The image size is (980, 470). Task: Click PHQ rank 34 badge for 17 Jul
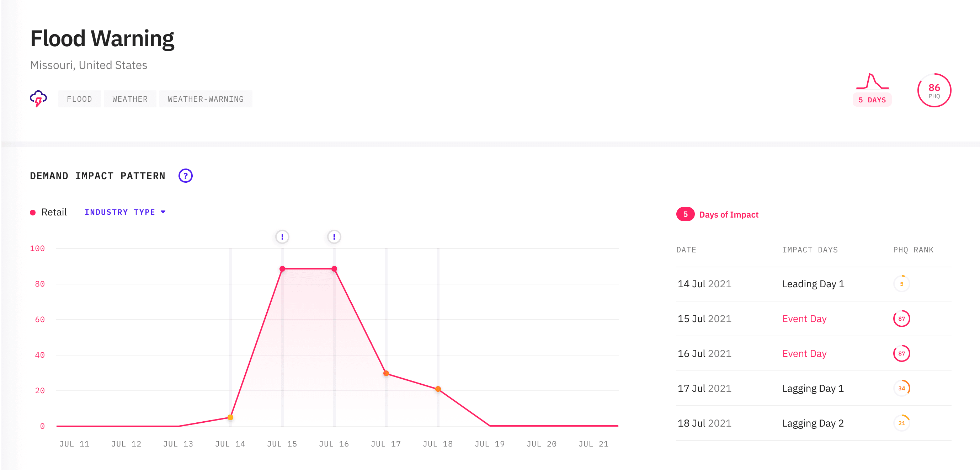[x=901, y=388]
